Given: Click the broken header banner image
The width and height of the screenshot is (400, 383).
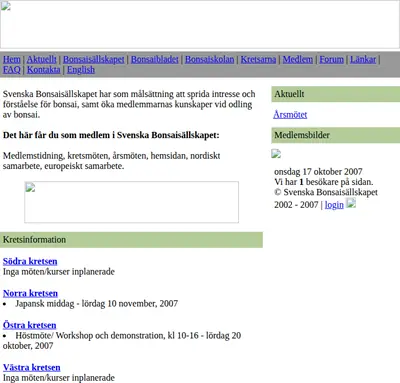Looking at the screenshot, I should point(200,24).
